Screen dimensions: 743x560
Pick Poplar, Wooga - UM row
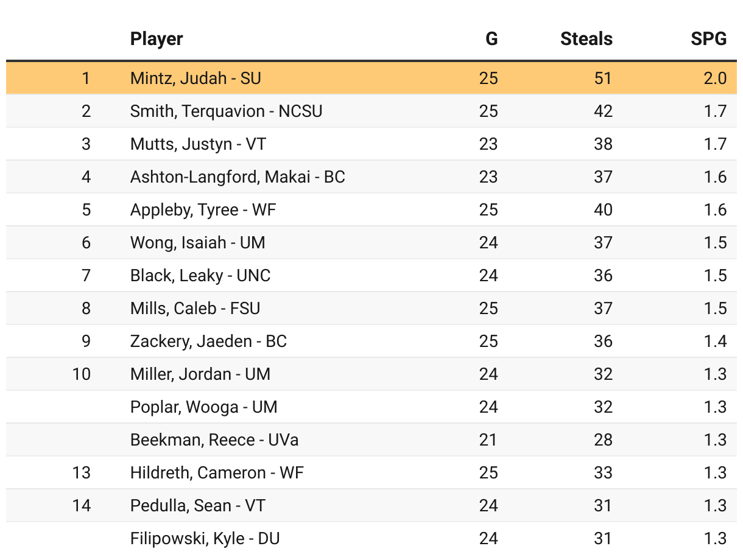tap(203, 407)
